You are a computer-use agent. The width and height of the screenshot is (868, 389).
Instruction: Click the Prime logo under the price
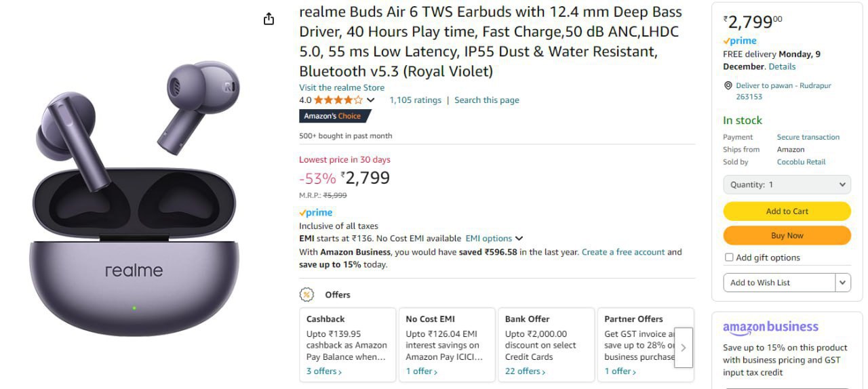[x=316, y=213]
